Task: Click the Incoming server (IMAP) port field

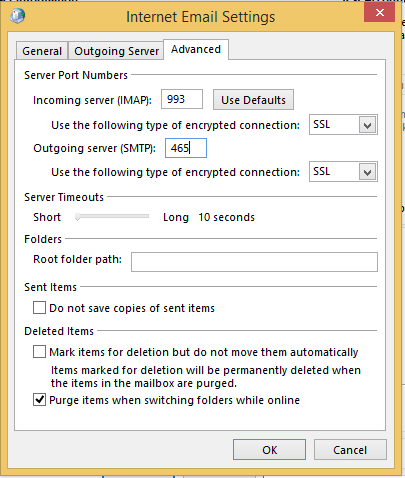Action: 182,99
